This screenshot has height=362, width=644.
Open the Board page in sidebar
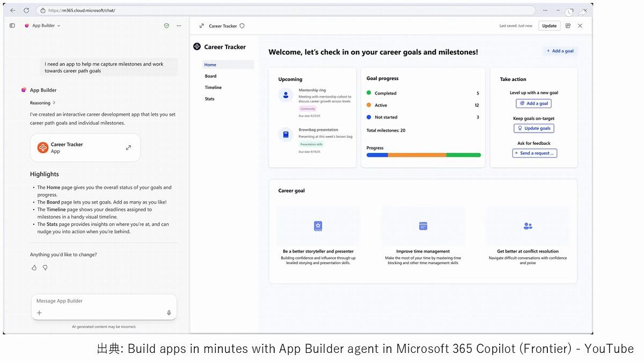coord(210,76)
